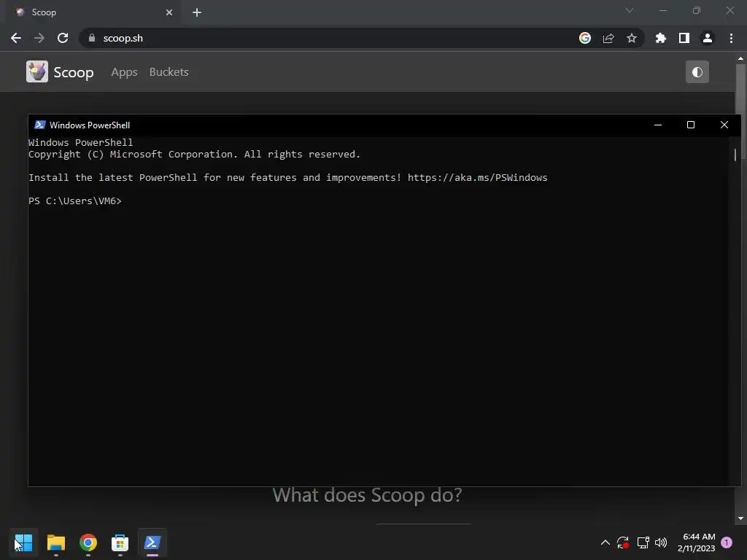This screenshot has width=747, height=560.
Task: Close the Scoop tab
Action: (x=169, y=12)
